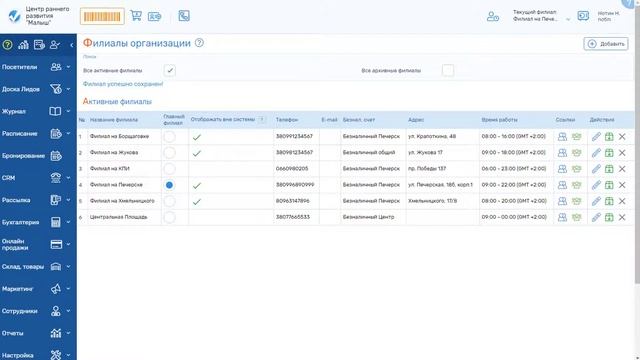Delete Филиал на Борщаговке with X icon
Screen dimensions: 640x360
coord(622,137)
